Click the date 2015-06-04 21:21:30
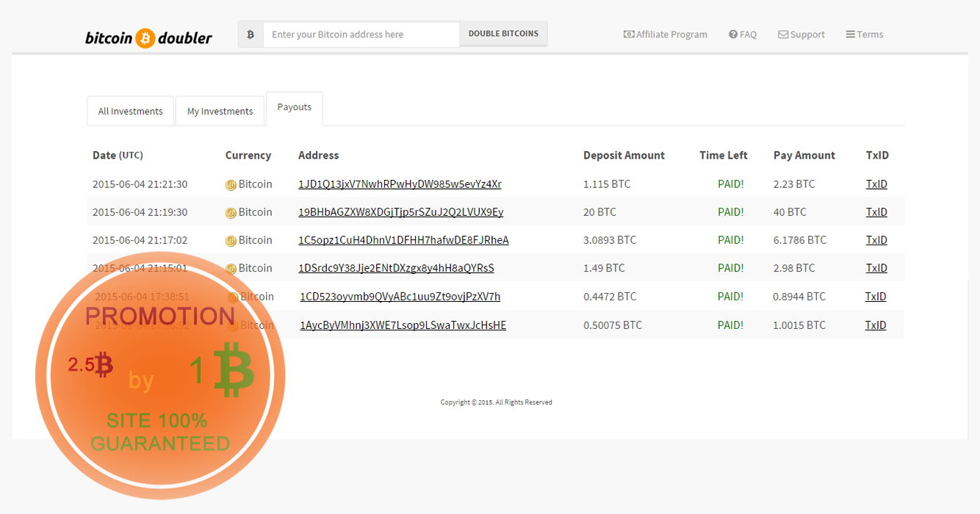The height and width of the screenshot is (514, 980). (x=140, y=184)
